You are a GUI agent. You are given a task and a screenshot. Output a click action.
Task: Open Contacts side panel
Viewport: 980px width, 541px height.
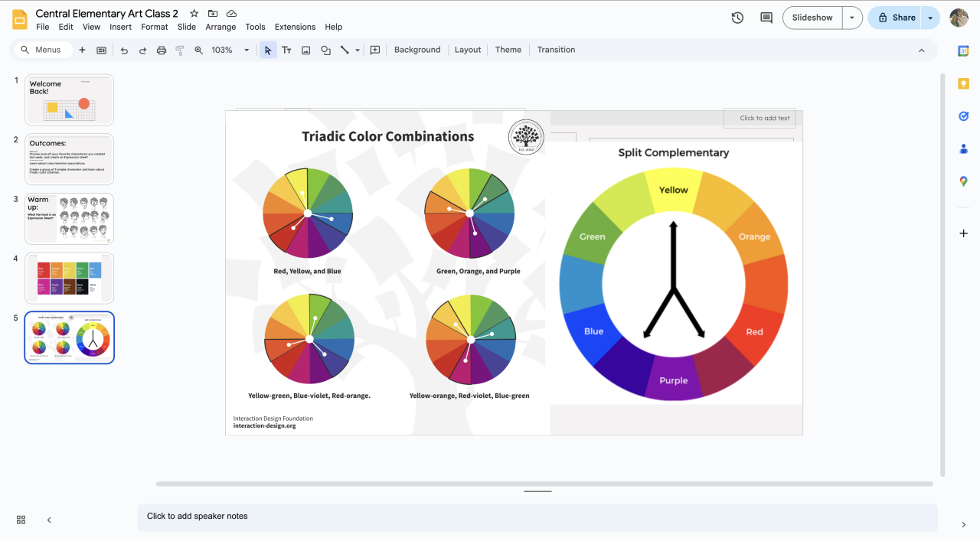[964, 148]
